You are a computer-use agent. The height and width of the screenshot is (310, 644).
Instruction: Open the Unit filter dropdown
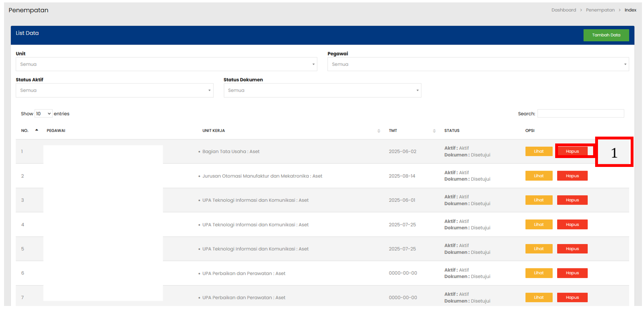click(166, 64)
